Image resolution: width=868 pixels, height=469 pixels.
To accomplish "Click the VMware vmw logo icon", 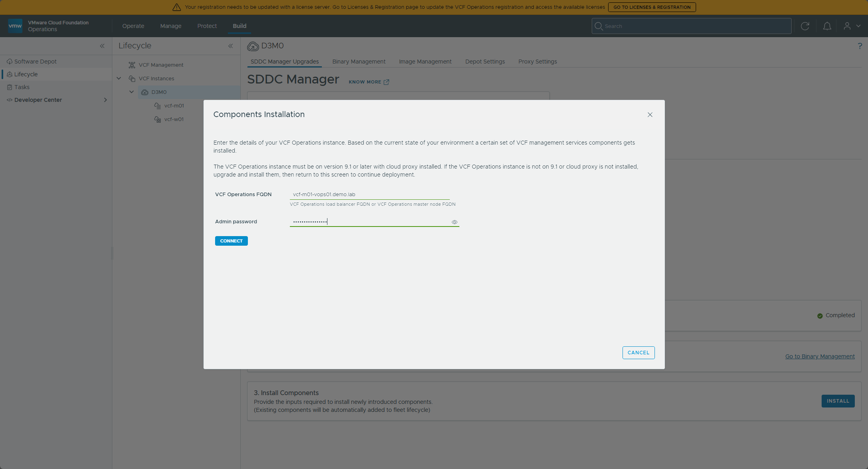I will pos(15,26).
